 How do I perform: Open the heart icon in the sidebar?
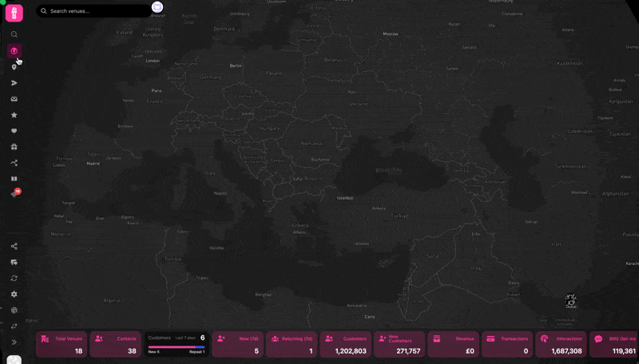click(x=14, y=131)
